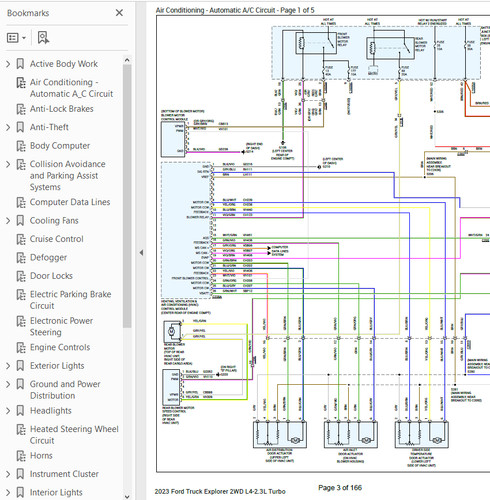Expand Ground and Power Distribution bookmark
Viewport: 490px width, 500px height.
8,384
